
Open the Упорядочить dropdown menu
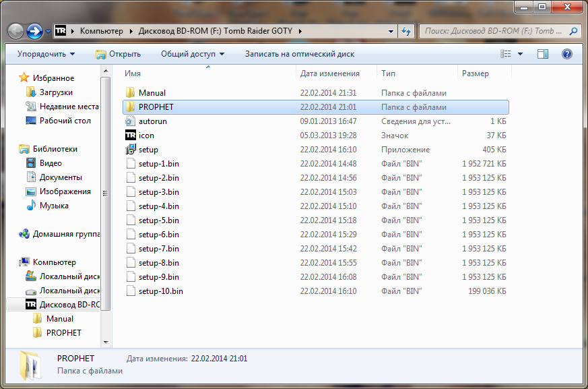[46, 54]
